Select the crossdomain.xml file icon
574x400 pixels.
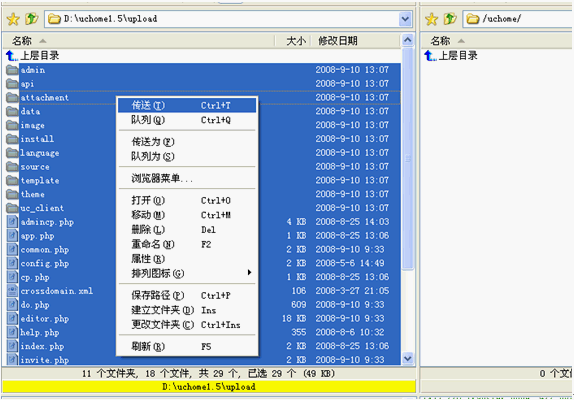tap(12, 291)
